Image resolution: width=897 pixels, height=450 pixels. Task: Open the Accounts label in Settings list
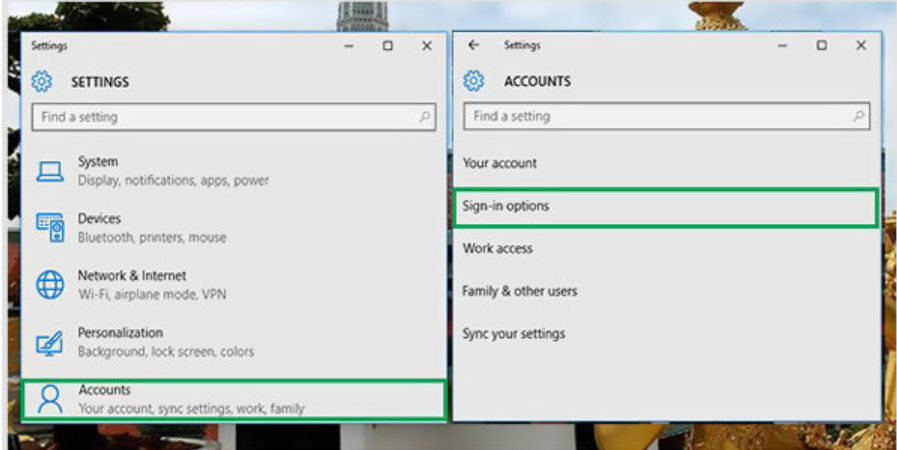tap(105, 390)
